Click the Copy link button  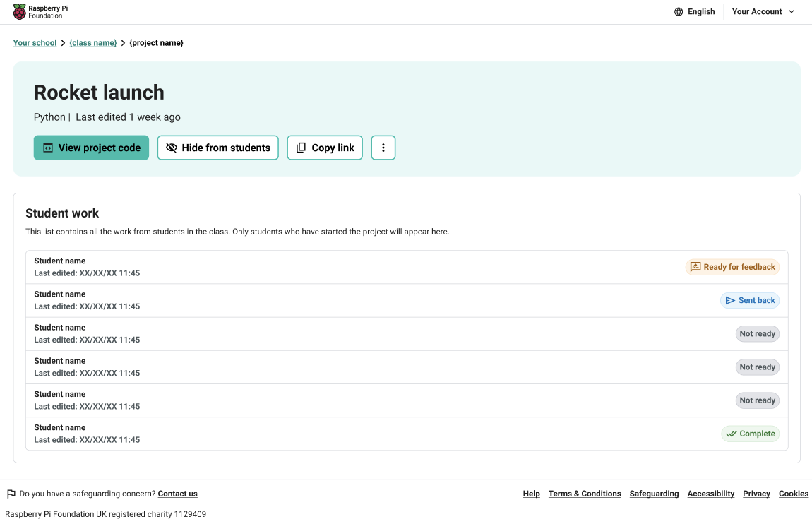(325, 148)
